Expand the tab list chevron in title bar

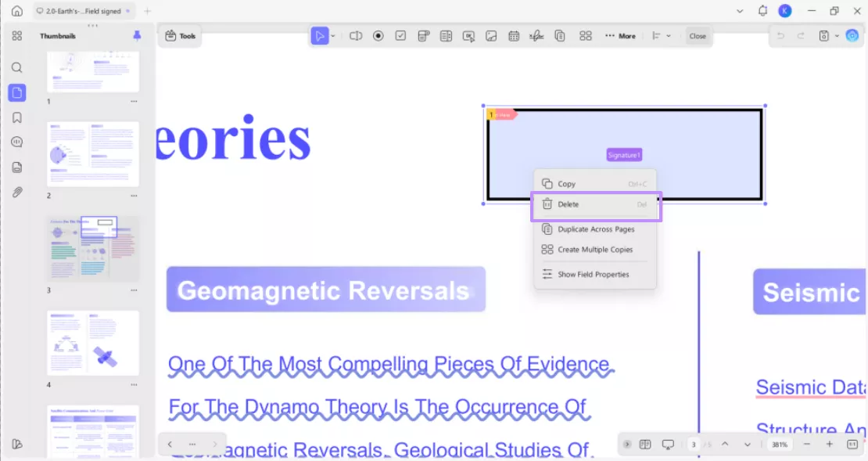tap(740, 11)
